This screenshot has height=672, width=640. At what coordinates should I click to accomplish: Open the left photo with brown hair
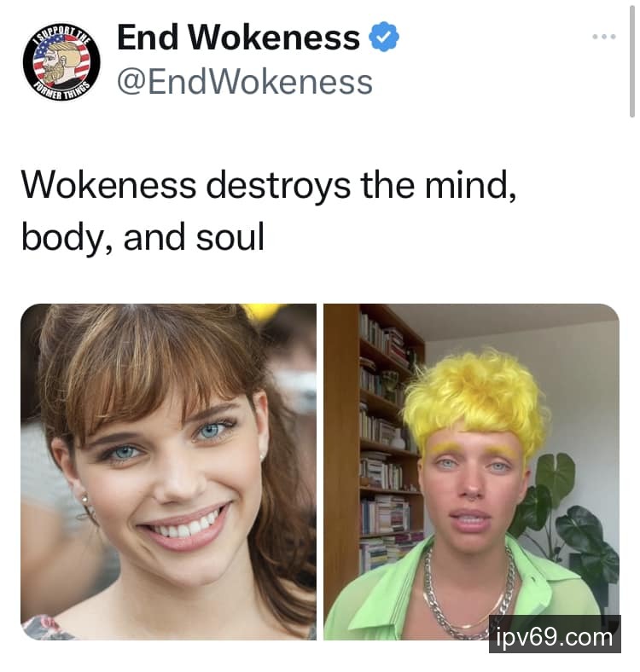point(169,472)
